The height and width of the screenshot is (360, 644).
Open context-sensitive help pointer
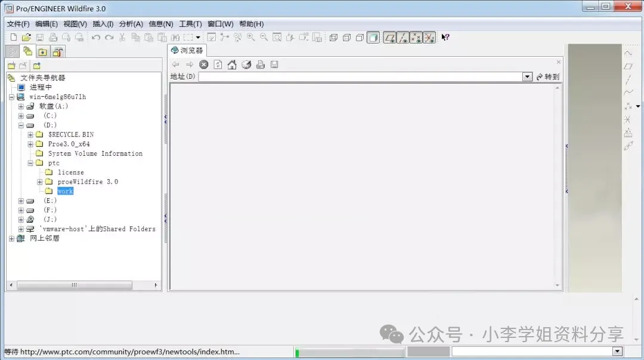coord(445,38)
